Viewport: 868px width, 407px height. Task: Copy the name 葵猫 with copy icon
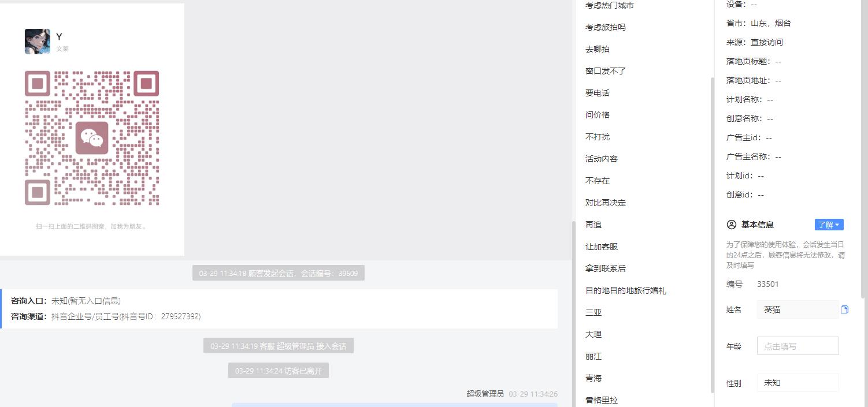coord(844,309)
